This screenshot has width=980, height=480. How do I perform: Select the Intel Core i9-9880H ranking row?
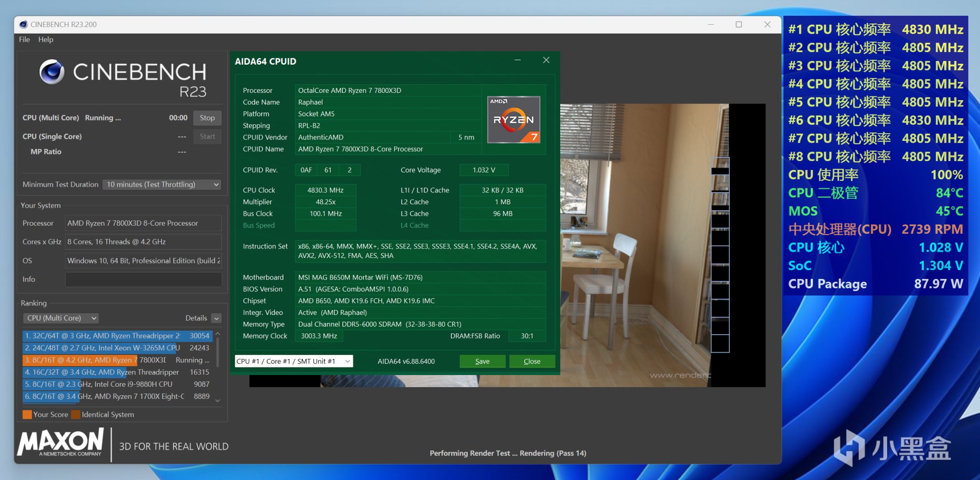[x=118, y=384]
